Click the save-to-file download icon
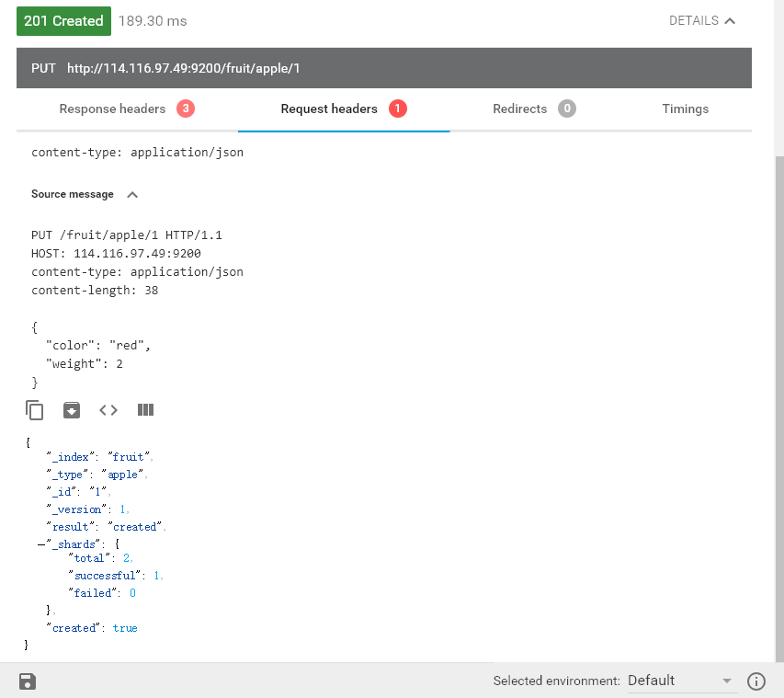 [72, 410]
